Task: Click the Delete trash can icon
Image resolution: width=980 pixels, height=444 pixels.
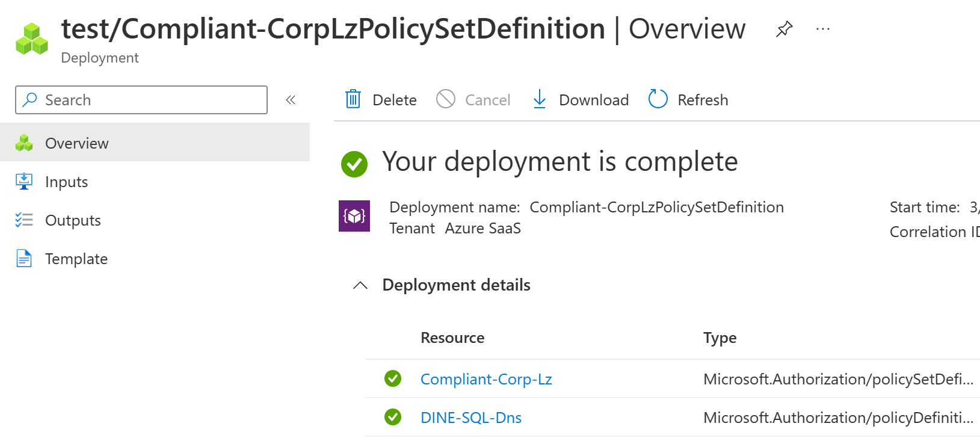Action: (353, 99)
